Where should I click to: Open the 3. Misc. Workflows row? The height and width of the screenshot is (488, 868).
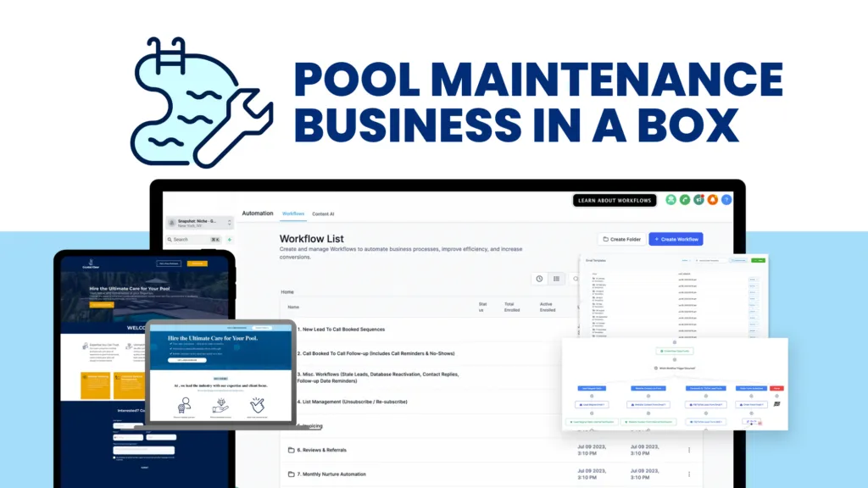click(x=378, y=377)
